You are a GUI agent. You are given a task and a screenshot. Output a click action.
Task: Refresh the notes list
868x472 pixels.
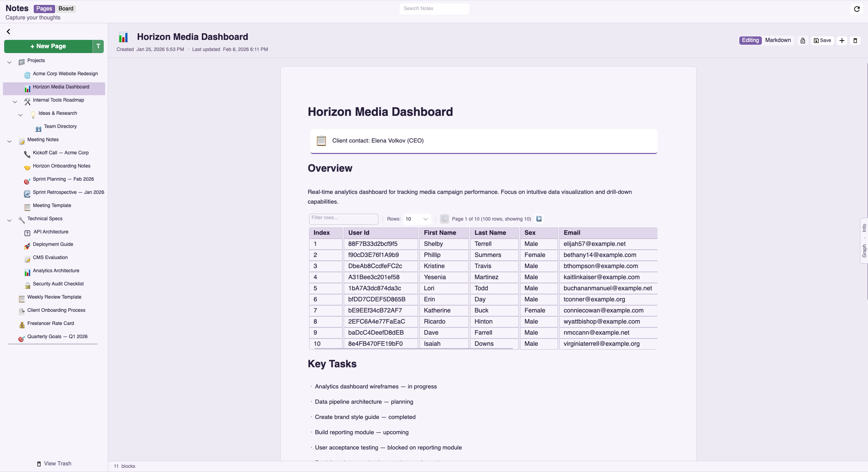857,8
